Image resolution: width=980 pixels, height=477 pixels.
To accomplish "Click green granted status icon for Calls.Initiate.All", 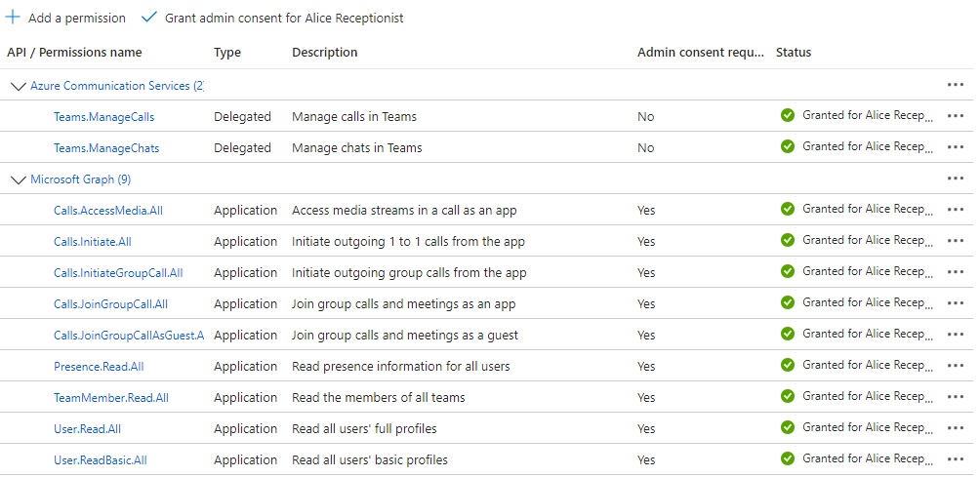I will 788,240.
